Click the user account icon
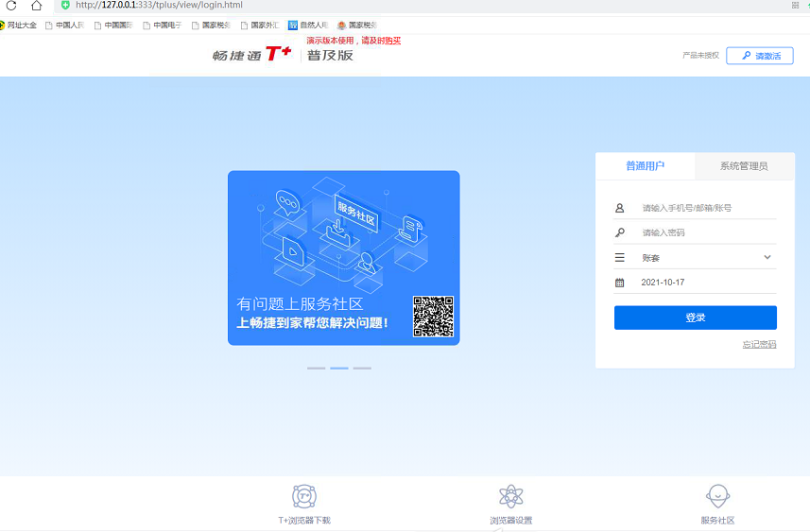This screenshot has height=532, width=810. click(x=620, y=208)
